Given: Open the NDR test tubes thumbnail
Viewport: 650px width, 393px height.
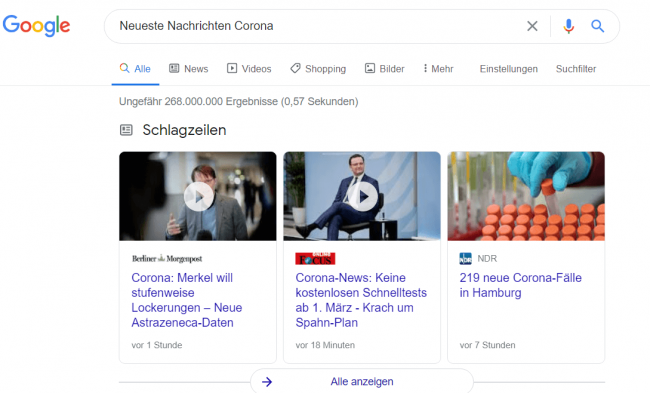Looking at the screenshot, I should [x=526, y=196].
